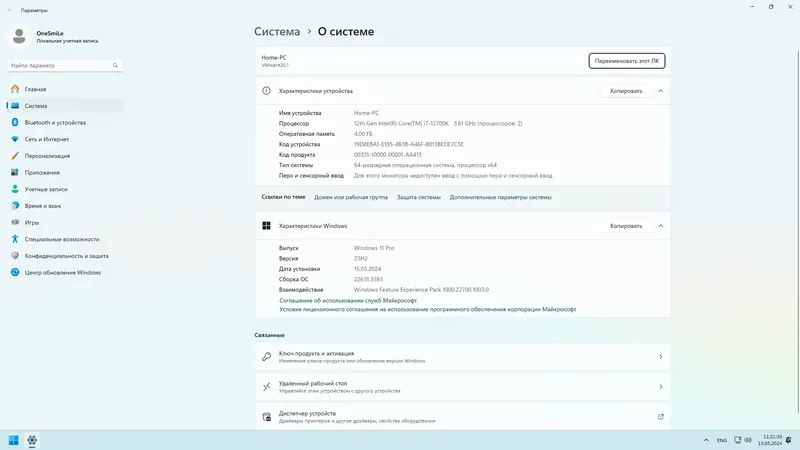Screen dimensions: 800x450
Task: Open the Защита системы link
Action: tap(418, 198)
